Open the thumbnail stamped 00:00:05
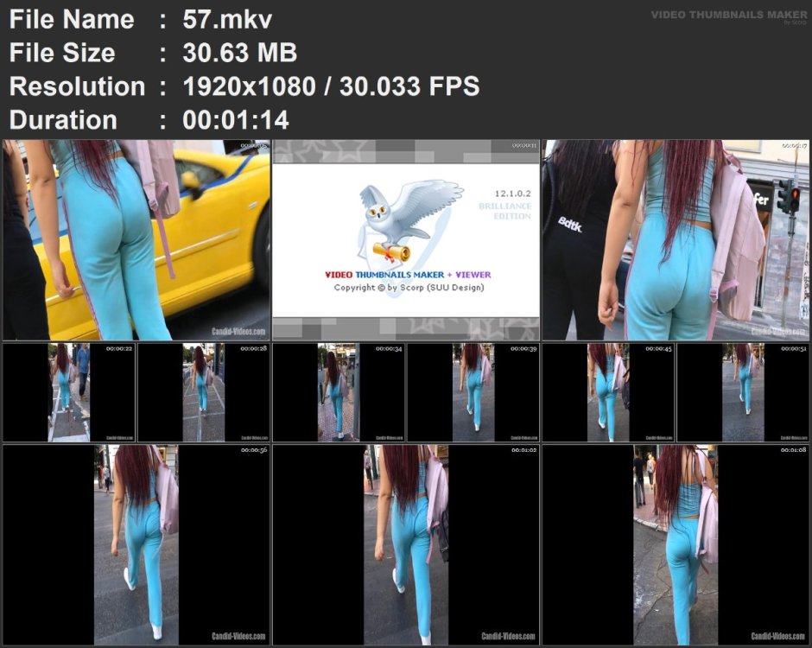This screenshot has height=648, width=812. coord(136,240)
